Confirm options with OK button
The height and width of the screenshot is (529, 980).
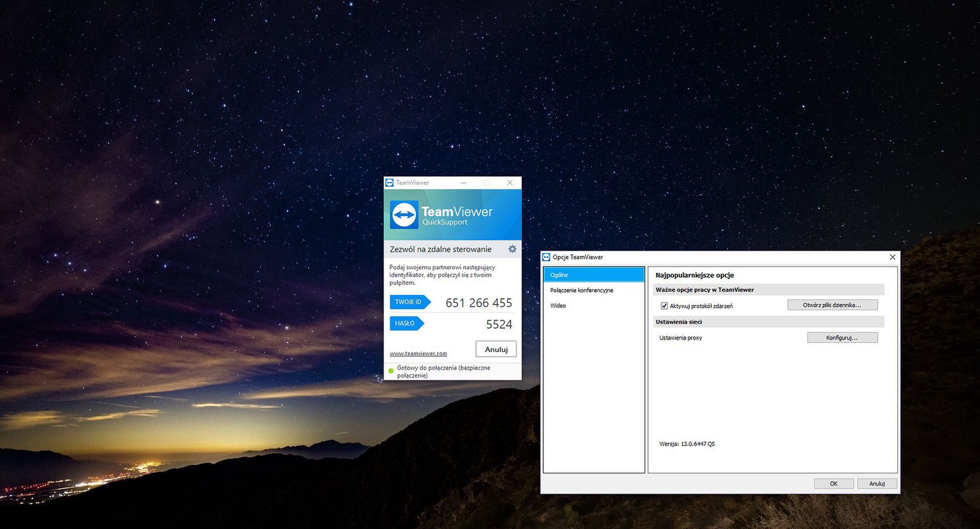[x=834, y=483]
